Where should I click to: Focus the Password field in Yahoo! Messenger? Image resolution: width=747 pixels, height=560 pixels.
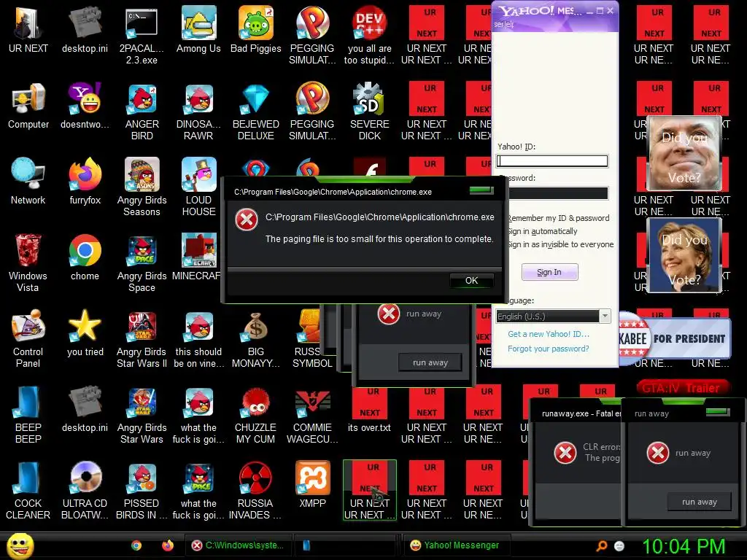click(x=558, y=192)
